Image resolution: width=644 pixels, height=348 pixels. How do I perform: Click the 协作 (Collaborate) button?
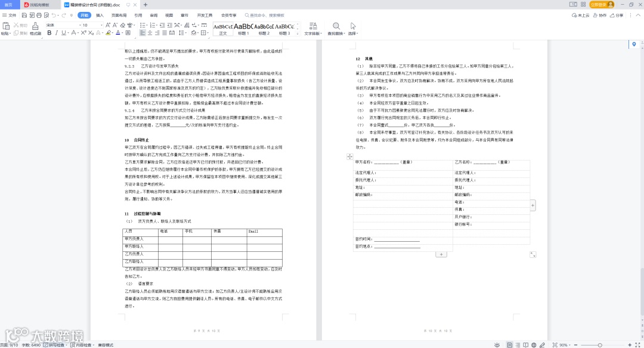pos(600,15)
